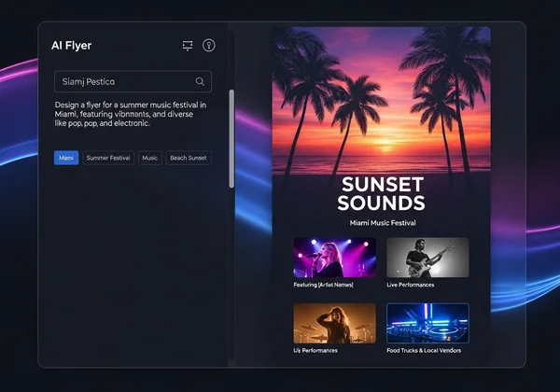The height and width of the screenshot is (392, 560).
Task: Open the drummer stage thumbnail
Action: pyautogui.click(x=335, y=324)
